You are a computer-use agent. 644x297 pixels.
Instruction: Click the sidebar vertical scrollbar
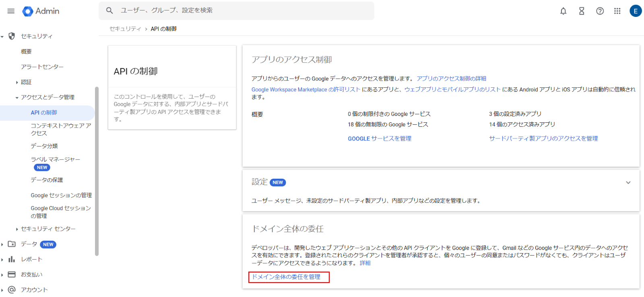pos(97,171)
